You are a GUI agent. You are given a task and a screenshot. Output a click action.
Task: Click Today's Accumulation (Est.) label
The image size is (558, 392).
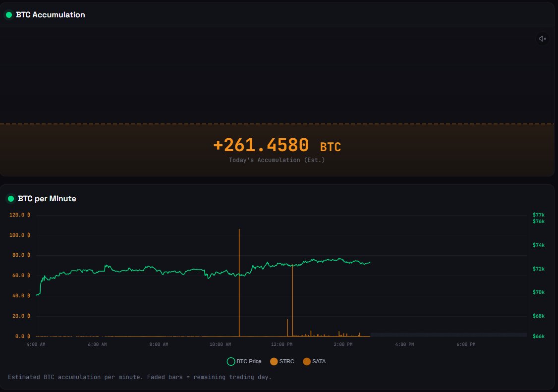(x=277, y=160)
